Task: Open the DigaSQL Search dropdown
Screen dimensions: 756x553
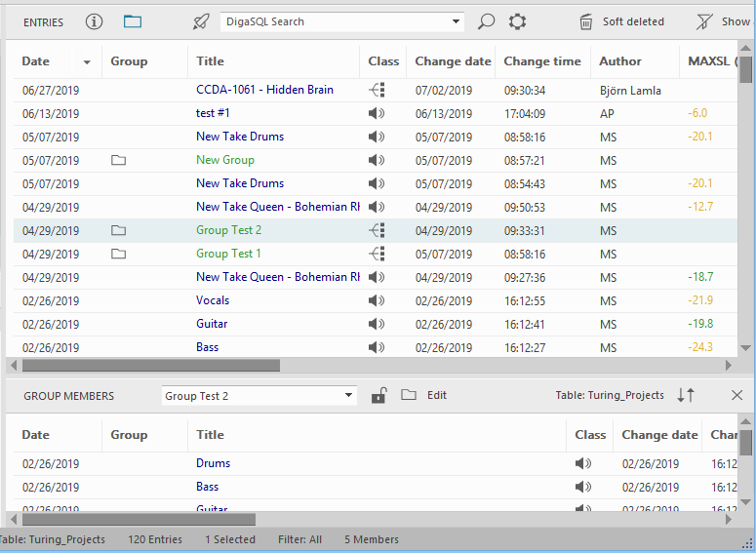Action: click(457, 21)
